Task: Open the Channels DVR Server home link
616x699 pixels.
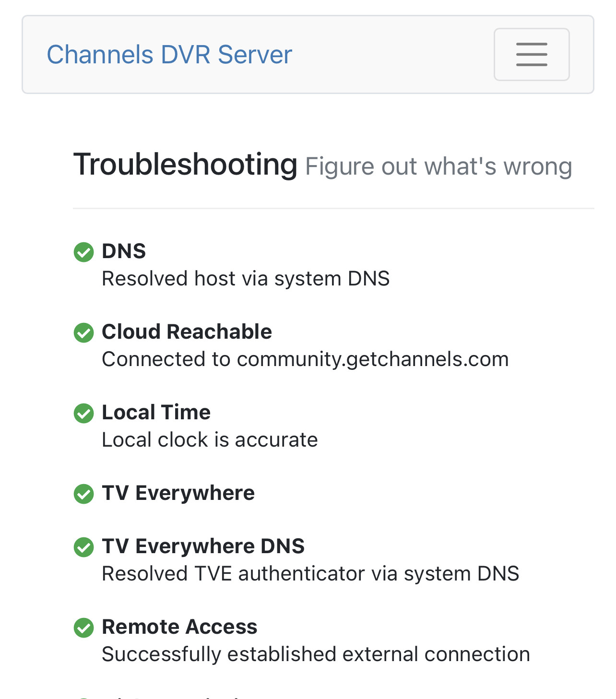Action: coord(169,54)
